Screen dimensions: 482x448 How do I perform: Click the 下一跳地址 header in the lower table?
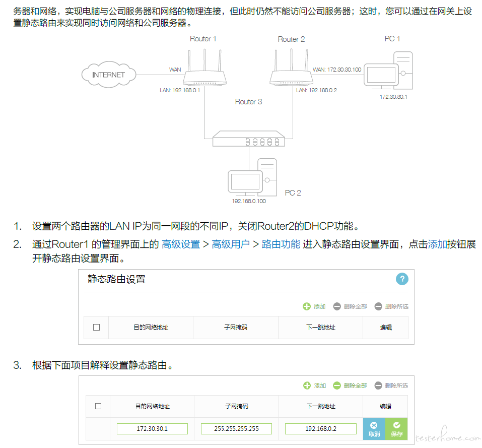(x=321, y=406)
